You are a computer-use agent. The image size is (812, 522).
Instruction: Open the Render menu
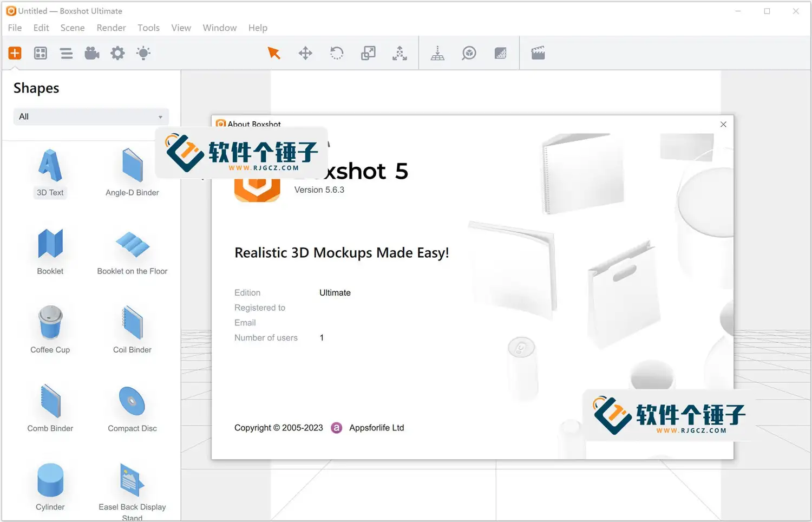point(111,28)
